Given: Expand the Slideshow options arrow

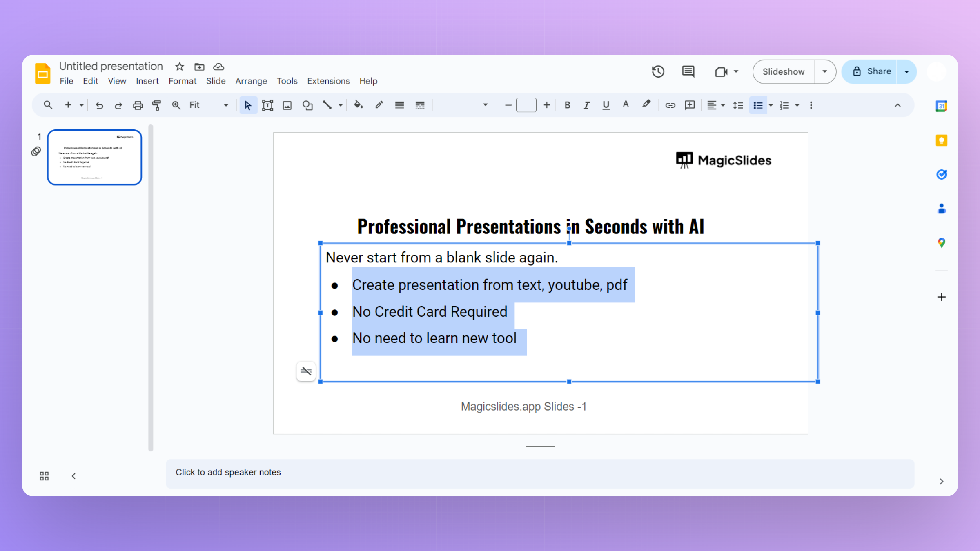Looking at the screenshot, I should [825, 72].
